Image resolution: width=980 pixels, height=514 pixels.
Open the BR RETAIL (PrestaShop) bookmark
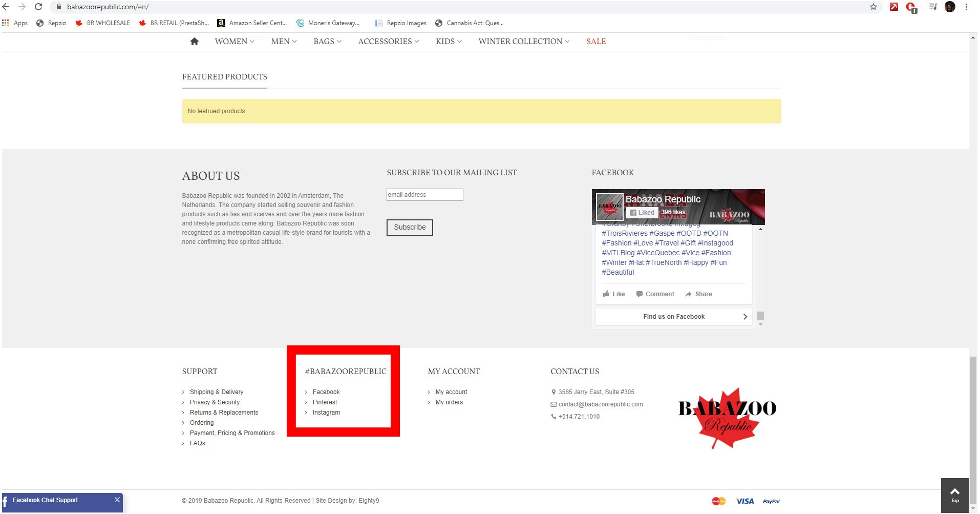(x=174, y=23)
